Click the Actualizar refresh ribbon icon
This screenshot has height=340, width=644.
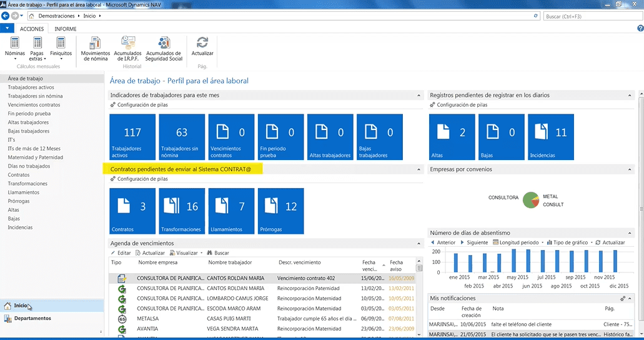202,46
